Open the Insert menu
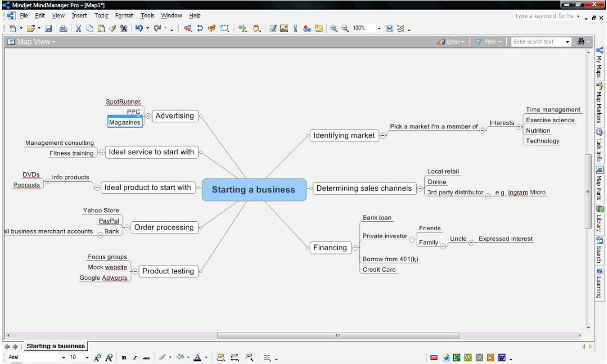Screen dimensions: 607x364 pyautogui.click(x=79, y=16)
